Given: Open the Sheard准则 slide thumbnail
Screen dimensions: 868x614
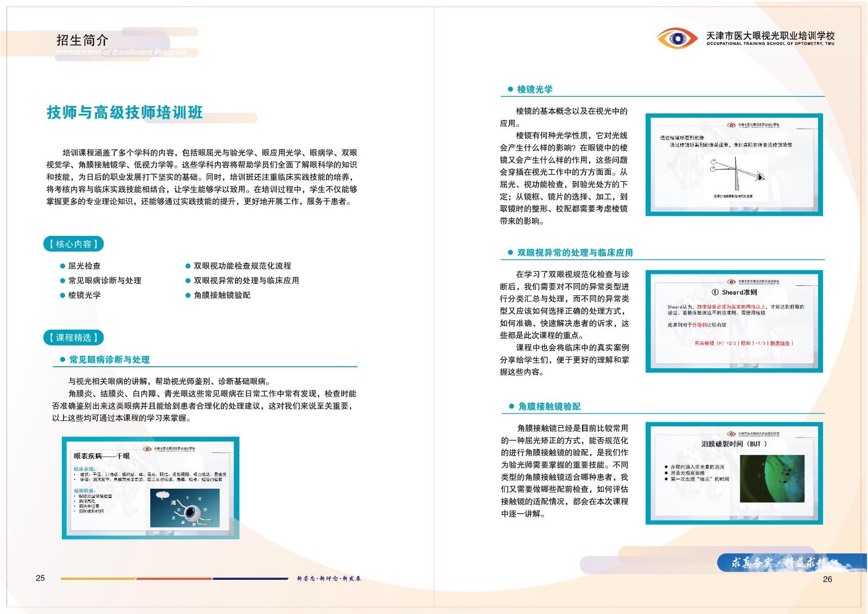Looking at the screenshot, I should pyautogui.click(x=734, y=321).
